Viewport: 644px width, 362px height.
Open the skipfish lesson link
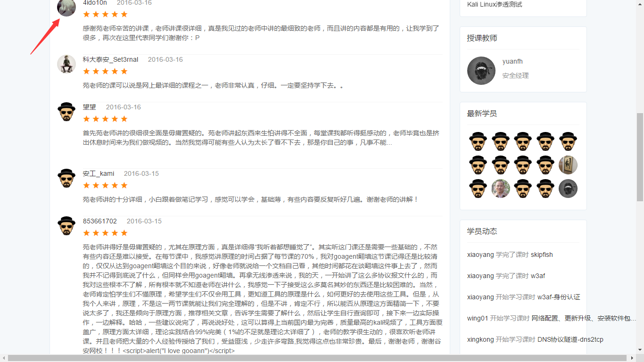(542, 255)
